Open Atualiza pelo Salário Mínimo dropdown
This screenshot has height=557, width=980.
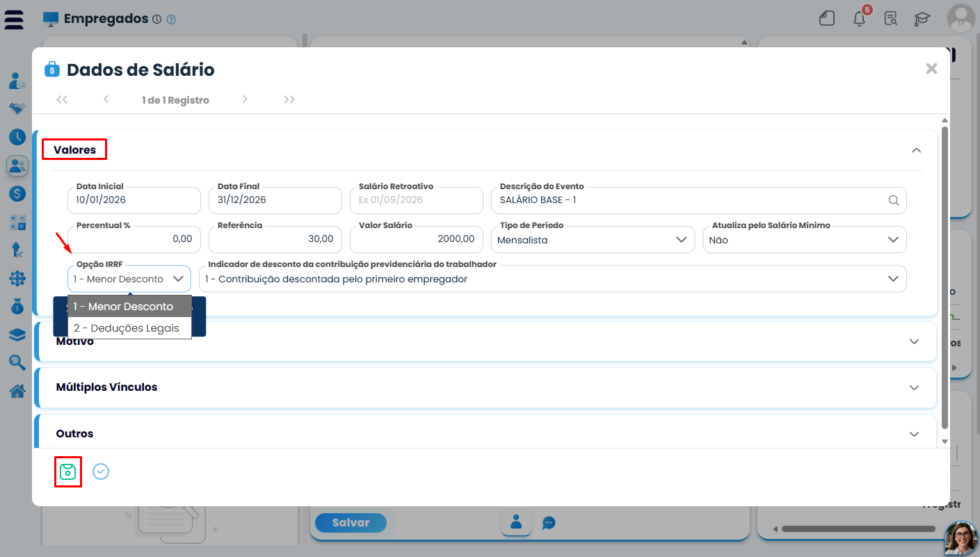[805, 239]
